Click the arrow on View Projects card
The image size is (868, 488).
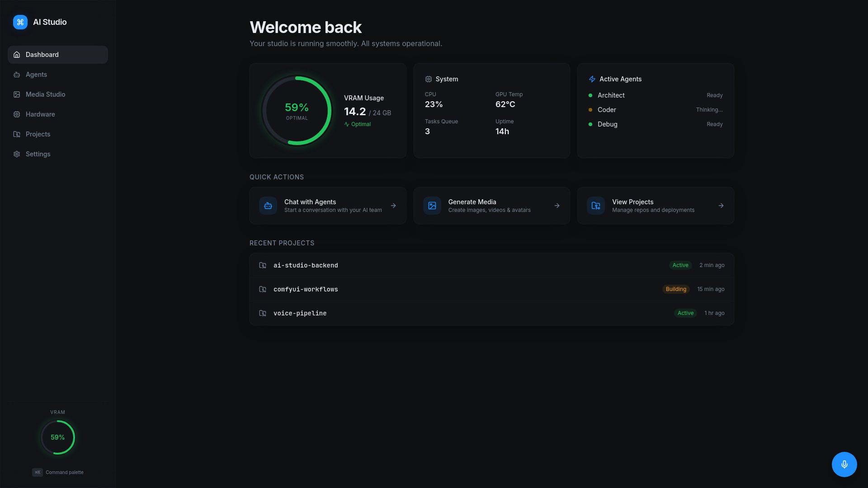pos(721,206)
